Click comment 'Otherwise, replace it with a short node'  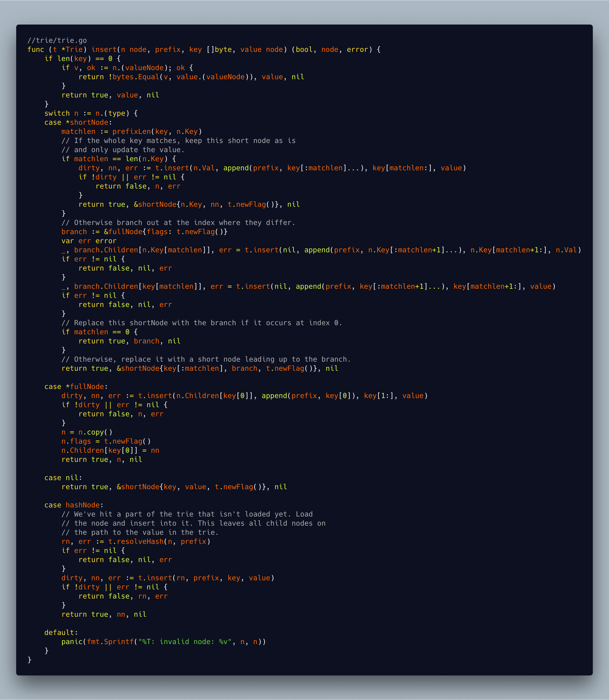(206, 360)
